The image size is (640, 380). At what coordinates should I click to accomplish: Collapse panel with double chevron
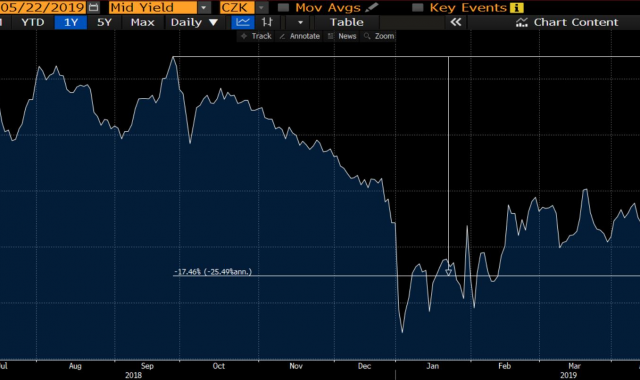tap(456, 22)
